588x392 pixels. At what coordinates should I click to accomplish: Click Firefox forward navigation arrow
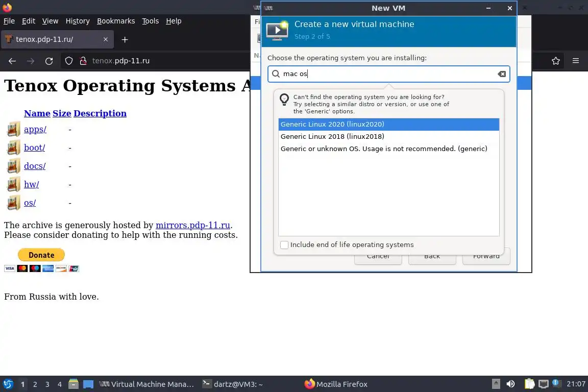pos(31,61)
